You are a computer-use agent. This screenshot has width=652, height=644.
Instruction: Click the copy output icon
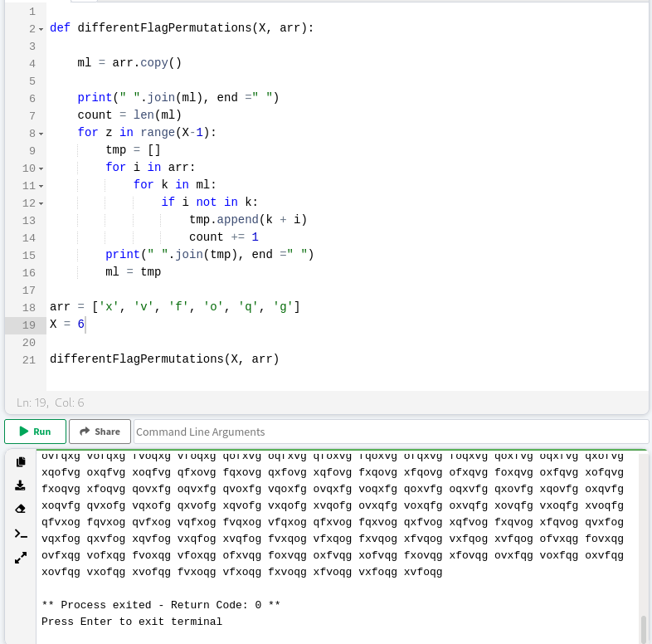pos(21,461)
